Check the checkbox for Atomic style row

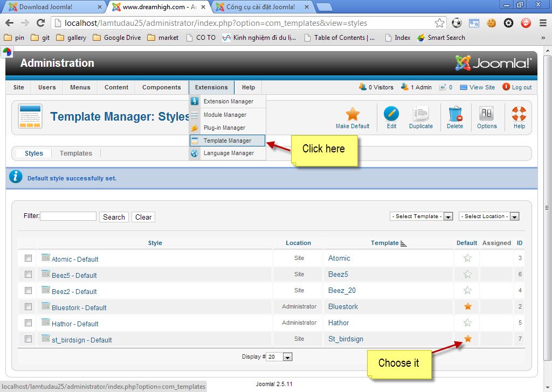click(x=27, y=258)
